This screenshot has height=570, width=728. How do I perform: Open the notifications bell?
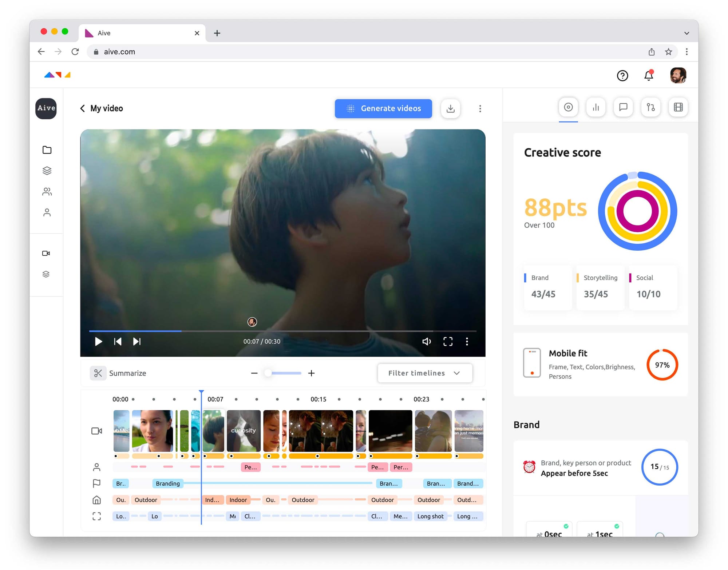coord(648,75)
